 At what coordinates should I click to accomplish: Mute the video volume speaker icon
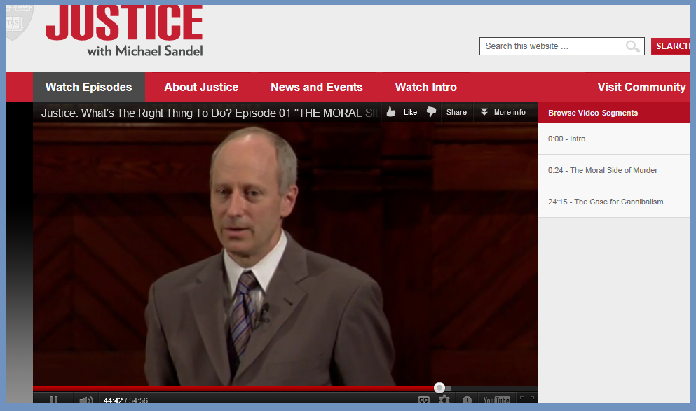(86, 399)
